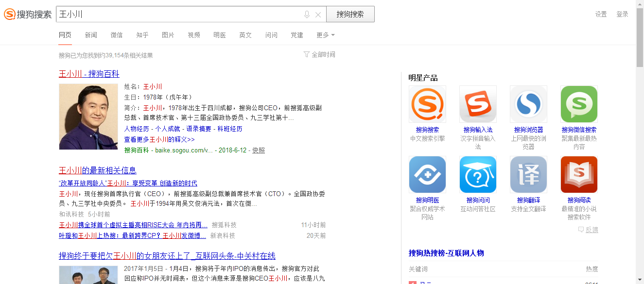The image size is (644, 284).
Task: Switch to 微信 tab
Action: tap(117, 35)
